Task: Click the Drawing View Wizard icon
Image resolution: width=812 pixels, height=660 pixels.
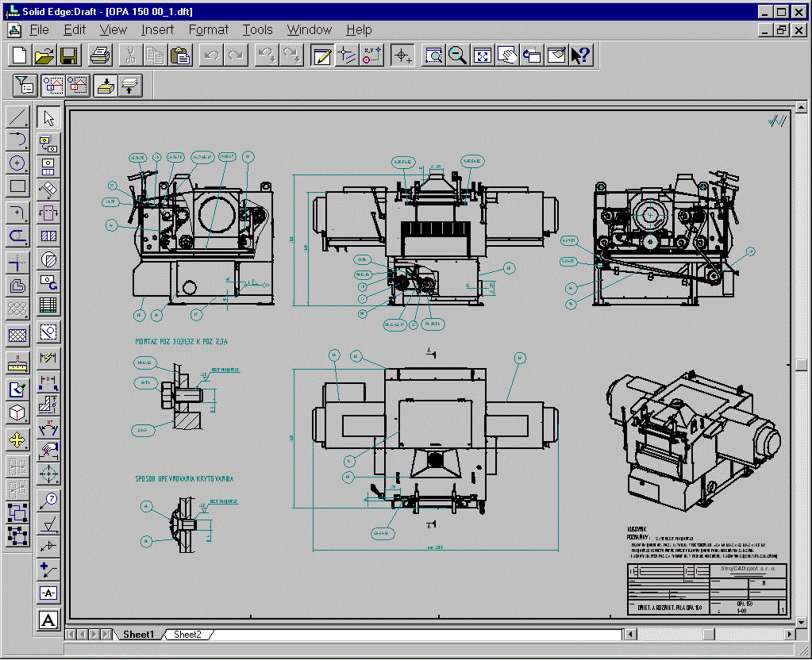Action: click(48, 144)
